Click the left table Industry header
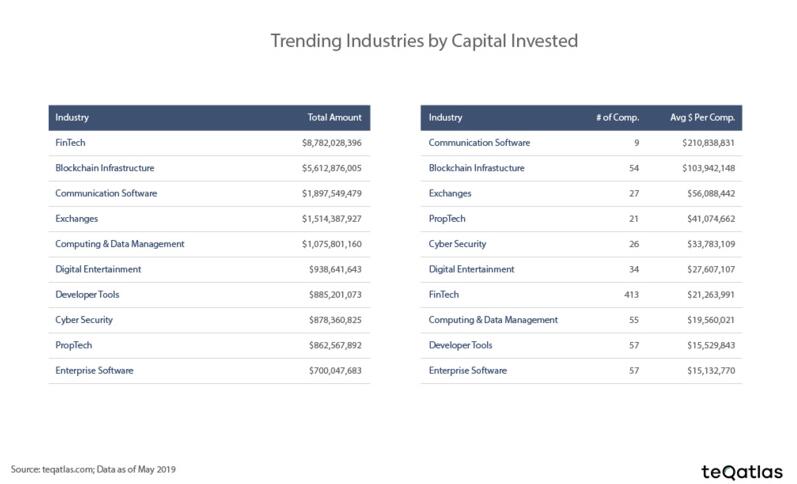797x484 pixels. [x=72, y=117]
